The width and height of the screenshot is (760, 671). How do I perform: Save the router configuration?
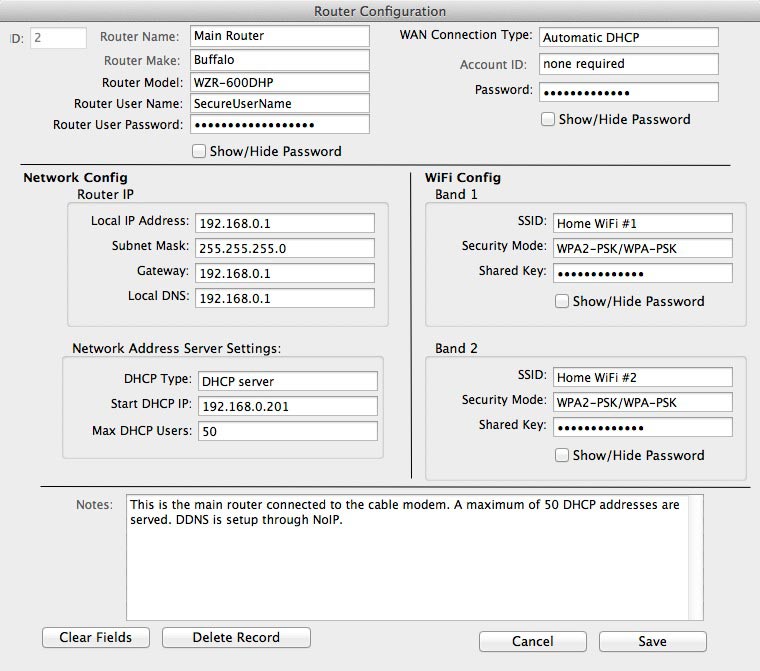click(652, 641)
